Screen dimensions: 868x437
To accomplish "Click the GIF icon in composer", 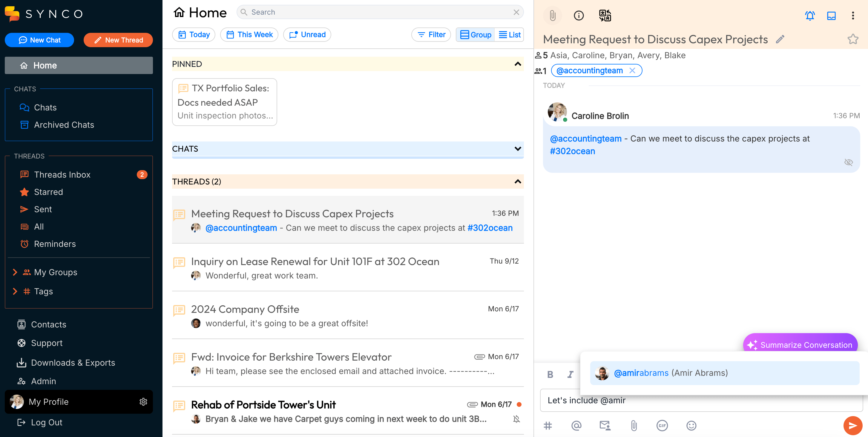I will (x=662, y=426).
